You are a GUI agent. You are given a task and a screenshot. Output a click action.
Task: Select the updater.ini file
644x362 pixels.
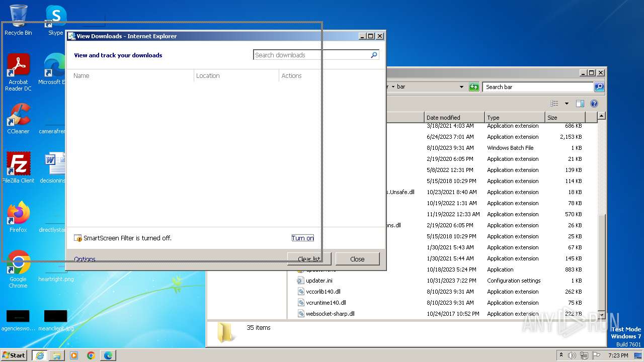[x=319, y=281]
